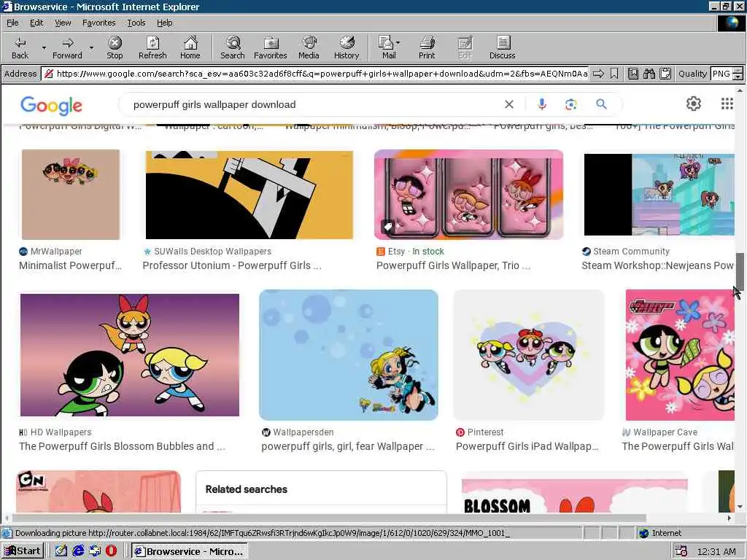Open 'The Powerpuff Girls Blossom Bubbles and' link
This screenshot has height=560, width=747.
122,446
